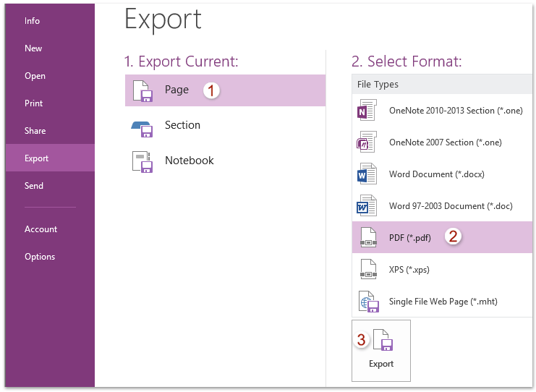The image size is (536, 392).
Task: Choose the Word Document docx icon
Action: (x=367, y=174)
